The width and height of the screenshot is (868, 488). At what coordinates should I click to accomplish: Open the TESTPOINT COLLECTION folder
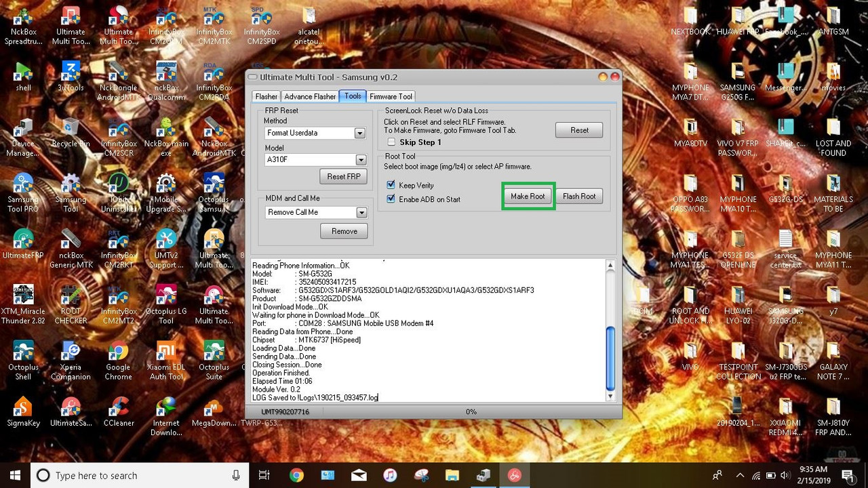738,361
